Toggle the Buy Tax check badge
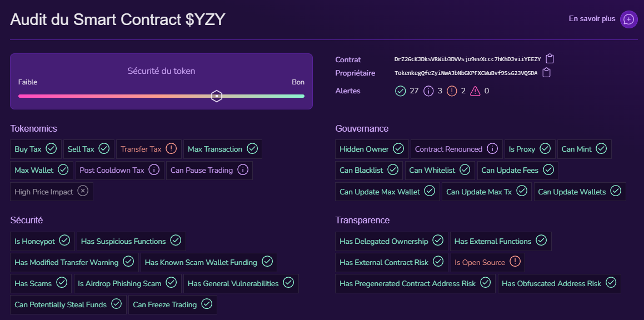The image size is (644, 320). pyautogui.click(x=51, y=148)
